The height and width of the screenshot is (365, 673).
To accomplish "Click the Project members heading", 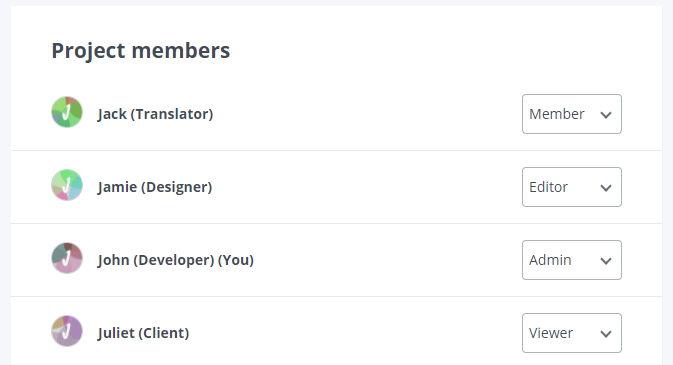I will pyautogui.click(x=141, y=51).
